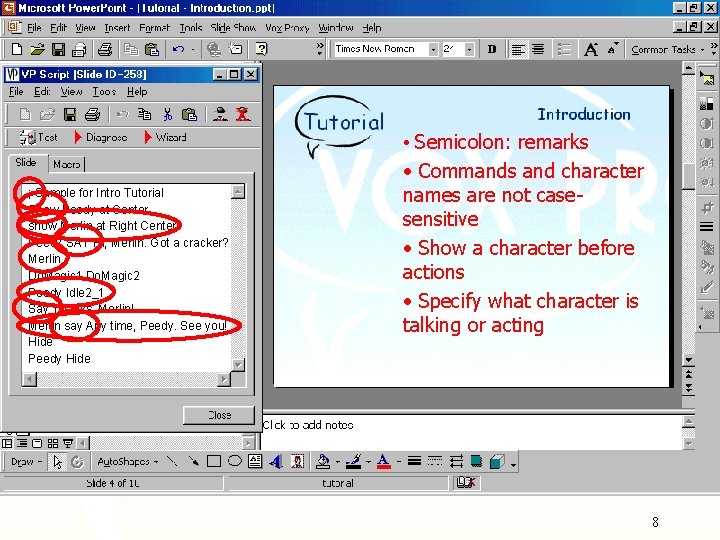Toggle 3-D style cube icon
720x540 pixels.
point(497,461)
